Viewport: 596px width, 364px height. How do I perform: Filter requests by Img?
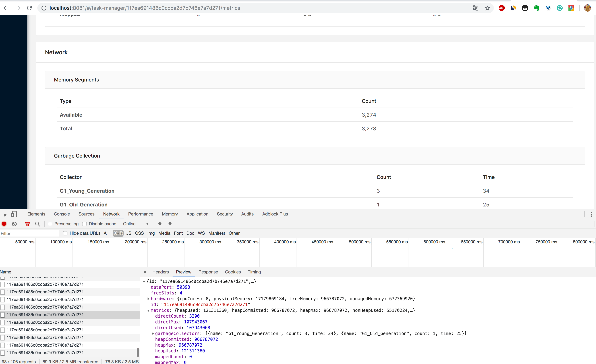[x=151, y=233]
